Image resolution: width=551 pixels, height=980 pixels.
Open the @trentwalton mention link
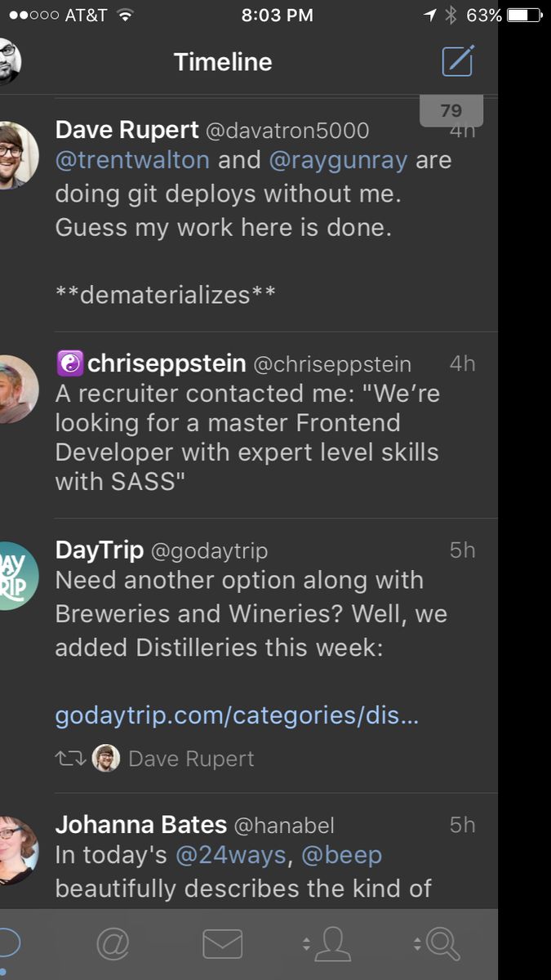pyautogui.click(x=132, y=160)
